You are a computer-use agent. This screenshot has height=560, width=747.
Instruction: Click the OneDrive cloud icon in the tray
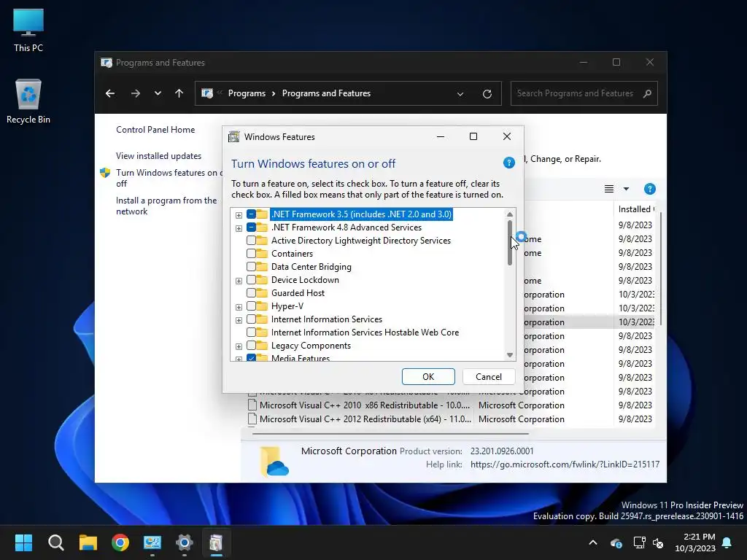coord(616,542)
